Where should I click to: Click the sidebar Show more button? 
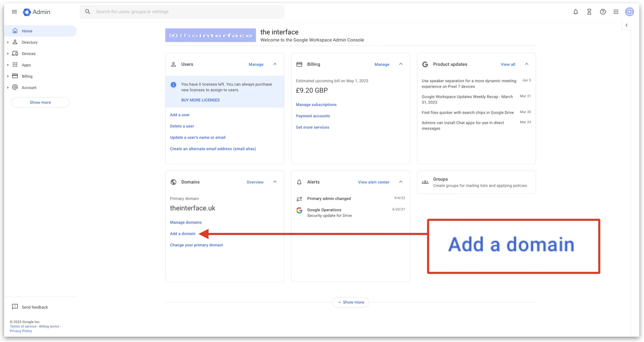point(40,102)
